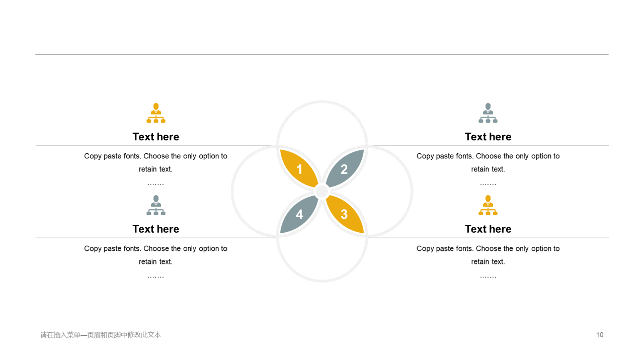Click the yellow org-chart icon at top left
644x362 pixels.
[156, 113]
